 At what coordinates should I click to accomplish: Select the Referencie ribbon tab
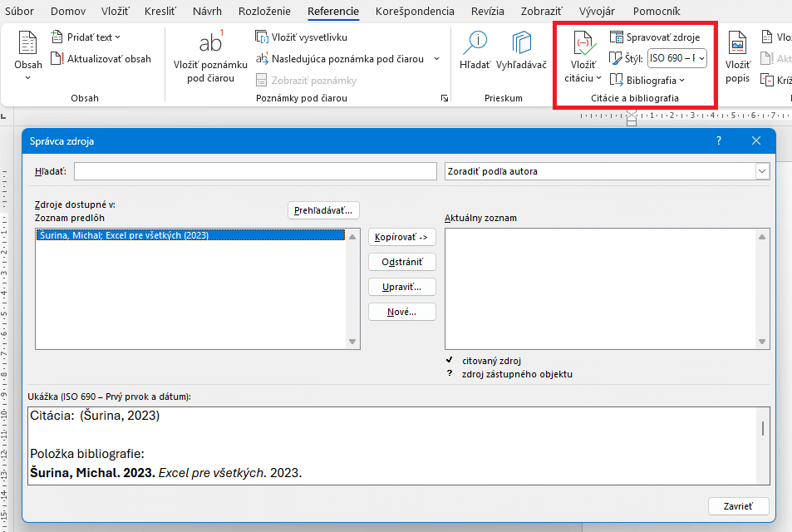point(333,11)
